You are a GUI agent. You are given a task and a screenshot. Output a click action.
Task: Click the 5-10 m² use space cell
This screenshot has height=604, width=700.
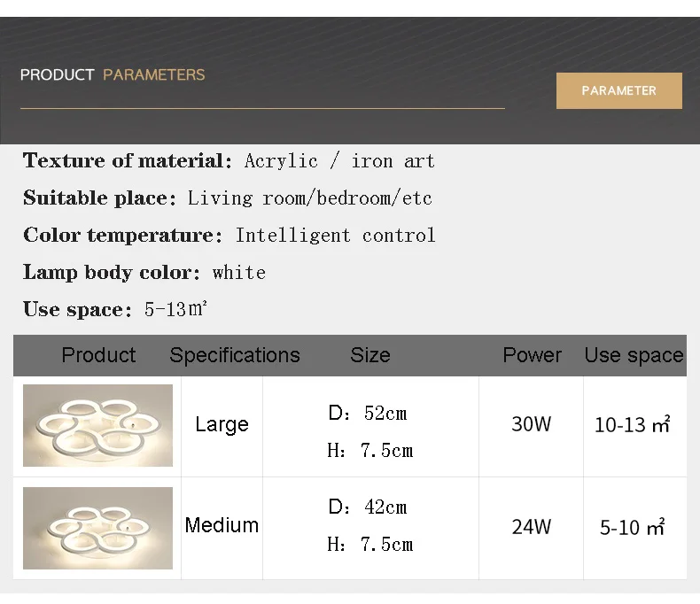tap(633, 528)
